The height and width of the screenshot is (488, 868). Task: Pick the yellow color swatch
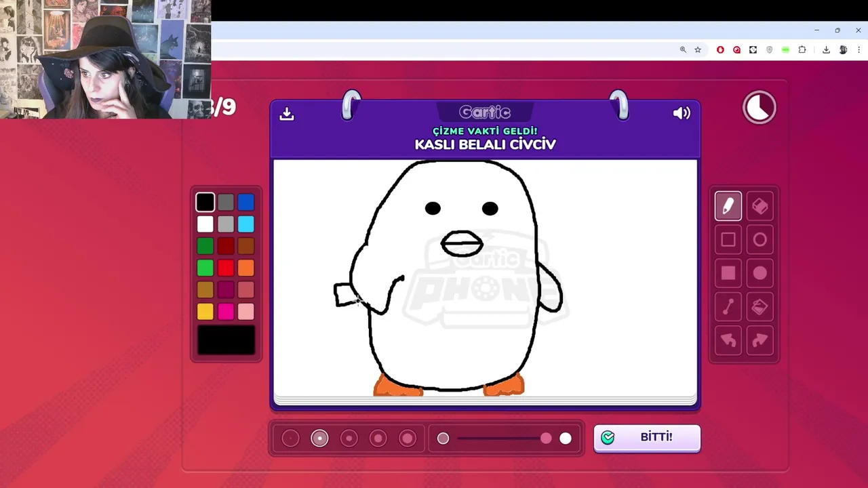tap(205, 311)
